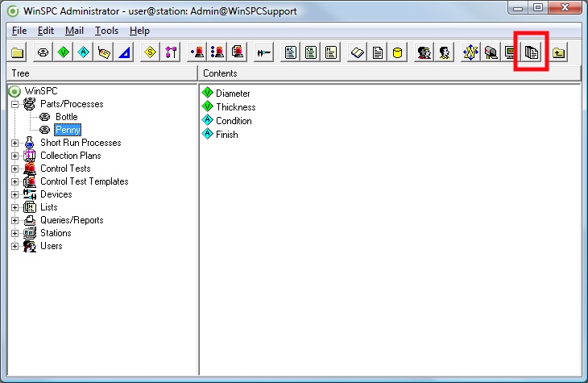Click the three-dot red siren toolbar icon
588x383 pixels.
pyautogui.click(x=217, y=52)
